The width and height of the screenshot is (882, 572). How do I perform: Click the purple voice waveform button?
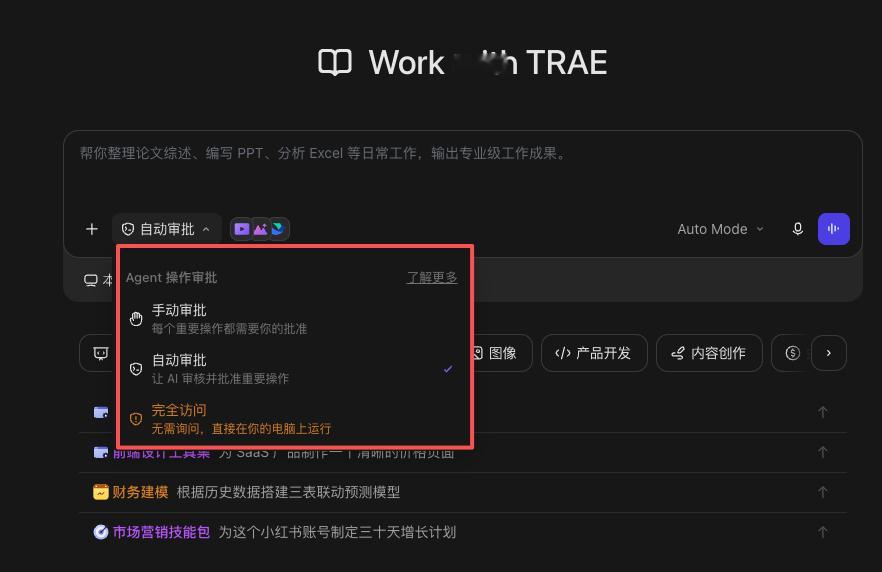834,229
